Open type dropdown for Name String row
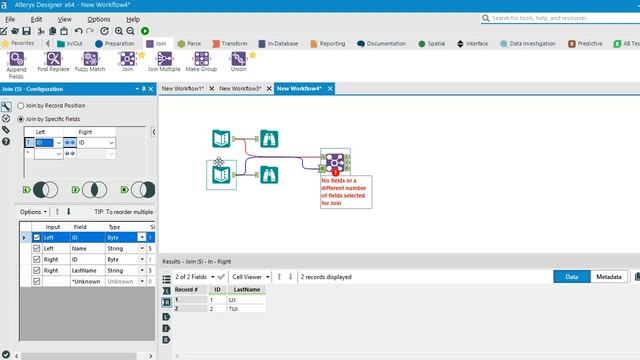 pos(142,248)
